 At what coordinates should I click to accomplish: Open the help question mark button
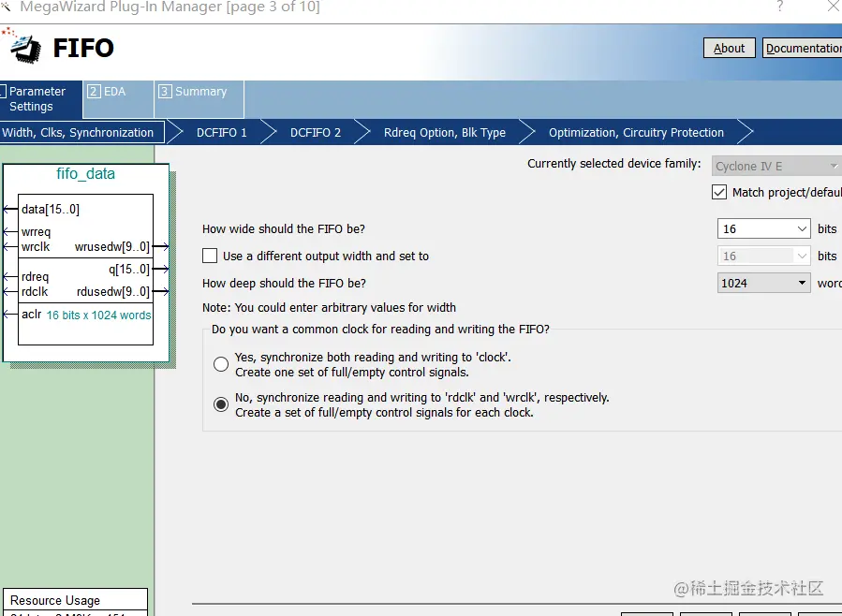779,7
